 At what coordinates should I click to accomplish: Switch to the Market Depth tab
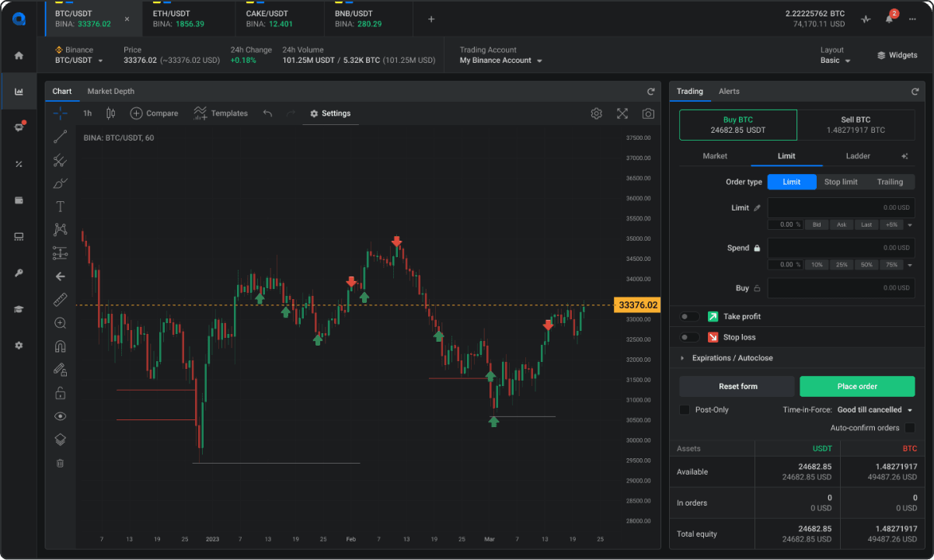(x=111, y=91)
